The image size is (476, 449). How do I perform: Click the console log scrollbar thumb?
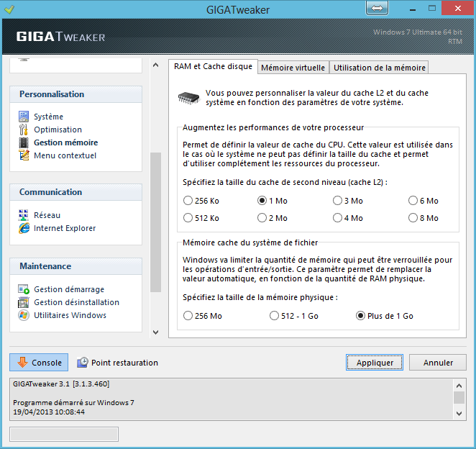(x=459, y=398)
